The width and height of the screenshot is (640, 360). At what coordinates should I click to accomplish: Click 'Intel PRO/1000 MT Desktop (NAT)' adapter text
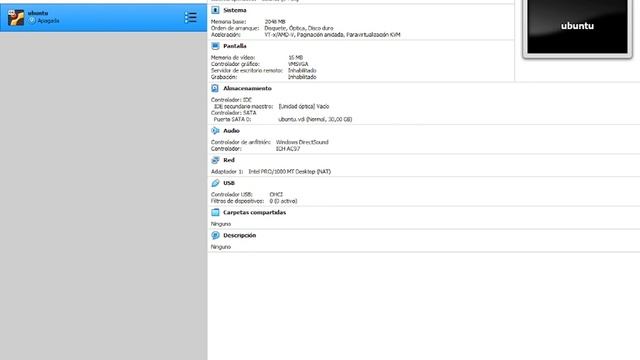tap(289, 171)
